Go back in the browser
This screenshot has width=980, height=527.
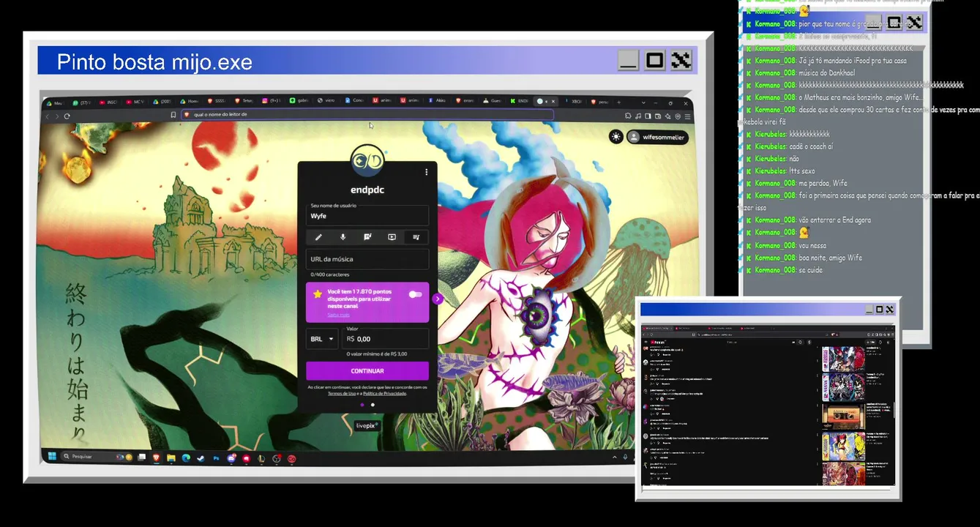[x=48, y=116]
